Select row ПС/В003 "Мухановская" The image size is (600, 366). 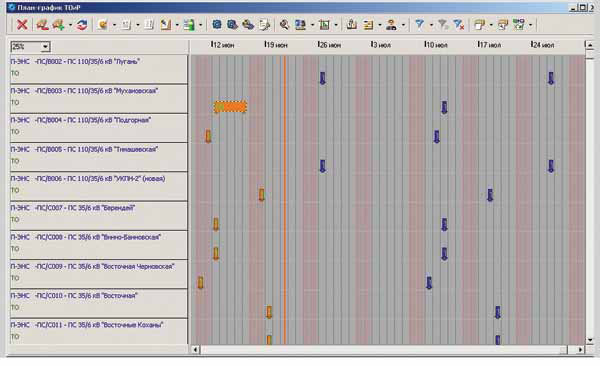(99, 99)
